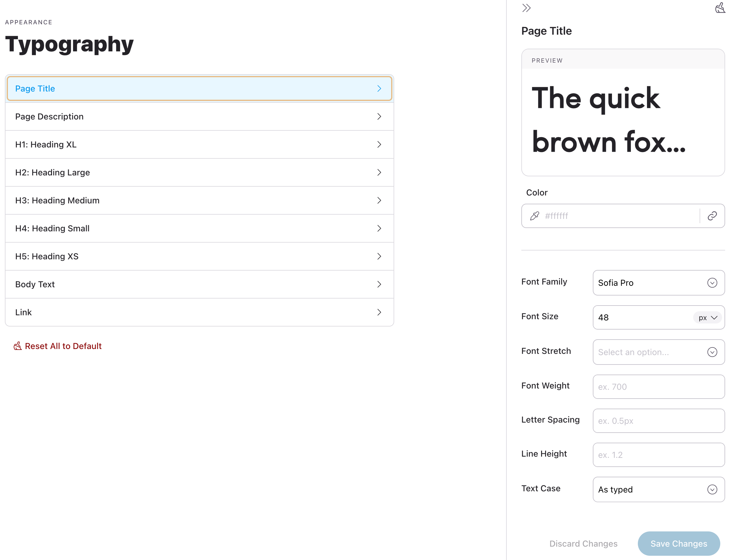Click the Save Changes button

[678, 543]
